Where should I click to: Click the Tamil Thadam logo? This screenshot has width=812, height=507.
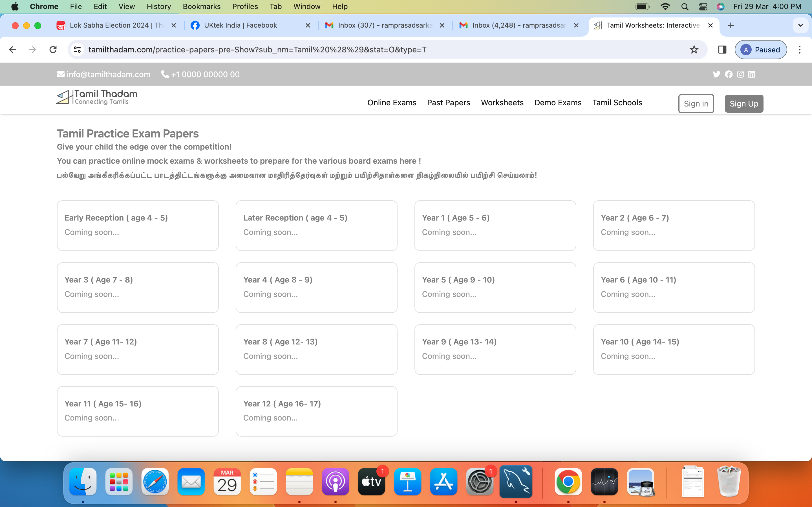pyautogui.click(x=97, y=97)
